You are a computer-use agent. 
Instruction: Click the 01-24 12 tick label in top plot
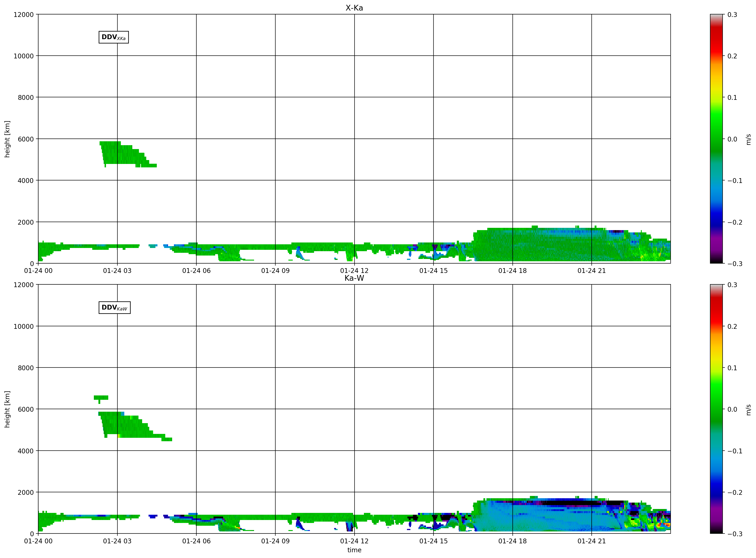[354, 271]
